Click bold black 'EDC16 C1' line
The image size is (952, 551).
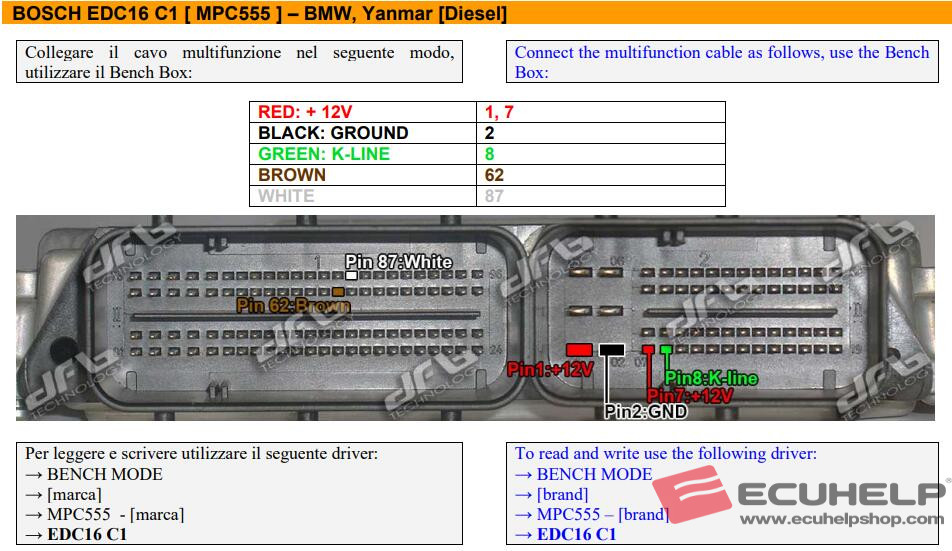[x=76, y=535]
